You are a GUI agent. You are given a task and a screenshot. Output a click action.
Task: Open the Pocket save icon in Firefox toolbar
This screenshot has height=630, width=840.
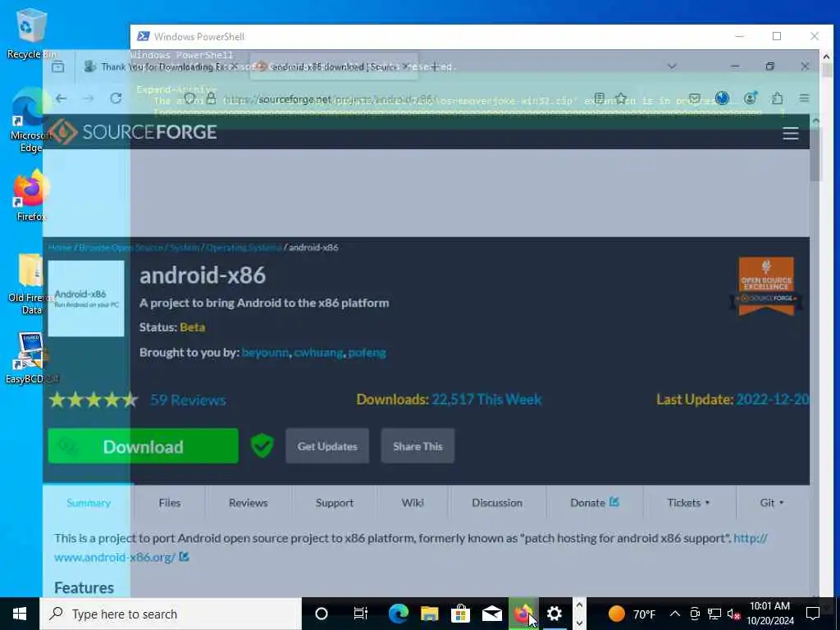pyautogui.click(x=694, y=98)
